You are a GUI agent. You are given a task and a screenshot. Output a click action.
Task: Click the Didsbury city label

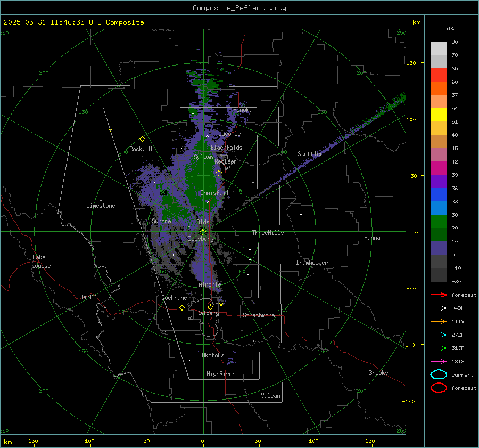point(201,239)
